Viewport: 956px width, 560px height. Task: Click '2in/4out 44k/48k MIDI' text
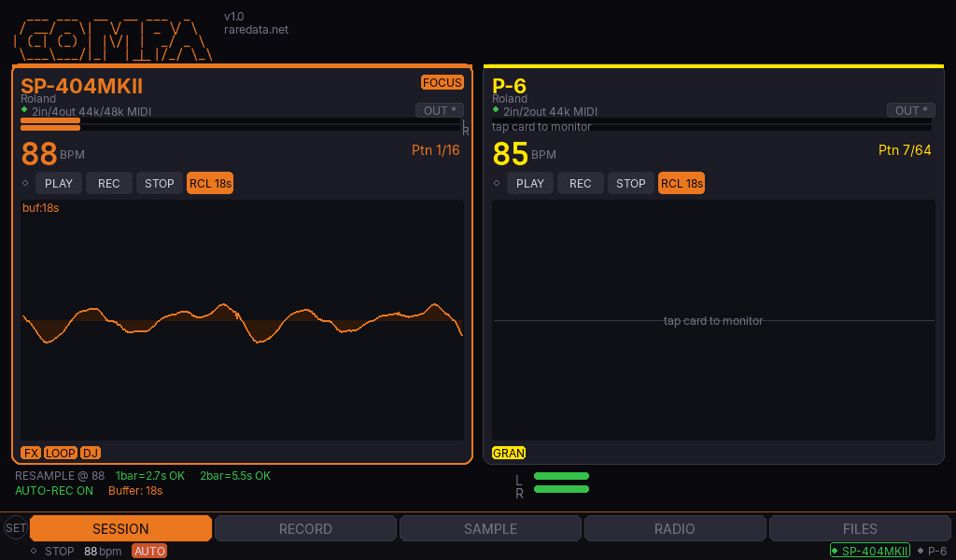91,111
